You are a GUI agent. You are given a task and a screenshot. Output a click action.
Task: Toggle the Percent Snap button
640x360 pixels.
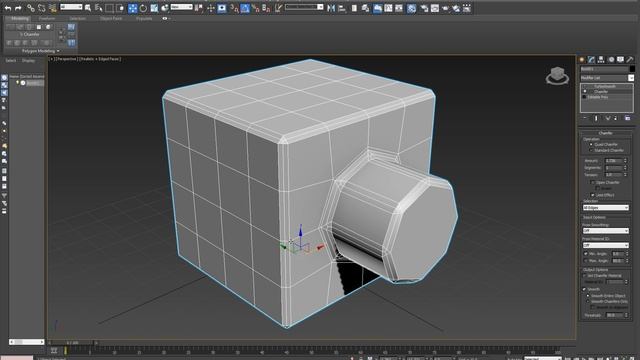pyautogui.click(x=256, y=8)
